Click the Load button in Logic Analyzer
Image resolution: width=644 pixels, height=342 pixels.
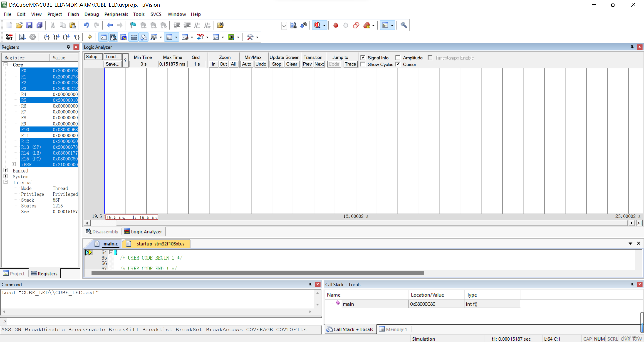pyautogui.click(x=113, y=57)
